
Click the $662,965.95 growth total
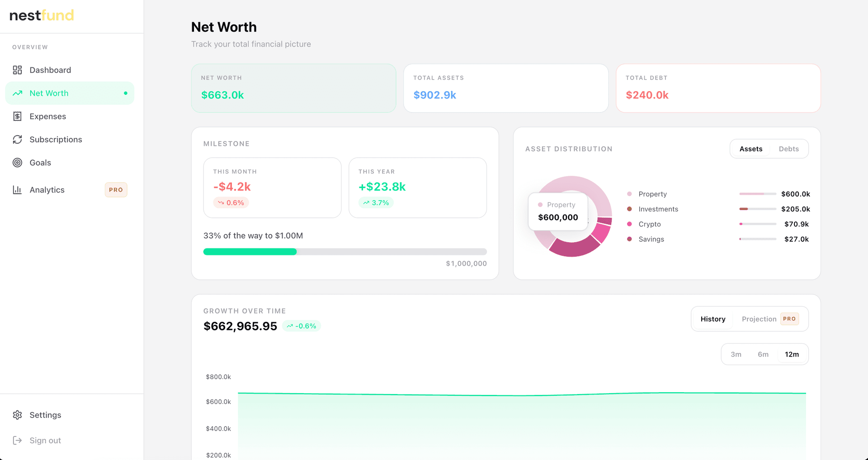(240, 326)
